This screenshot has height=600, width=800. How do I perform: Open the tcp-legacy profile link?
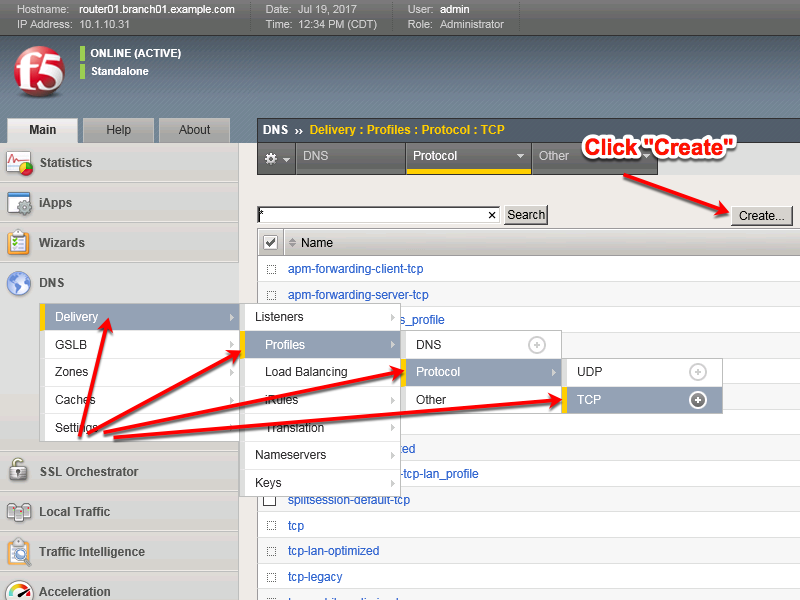(315, 577)
